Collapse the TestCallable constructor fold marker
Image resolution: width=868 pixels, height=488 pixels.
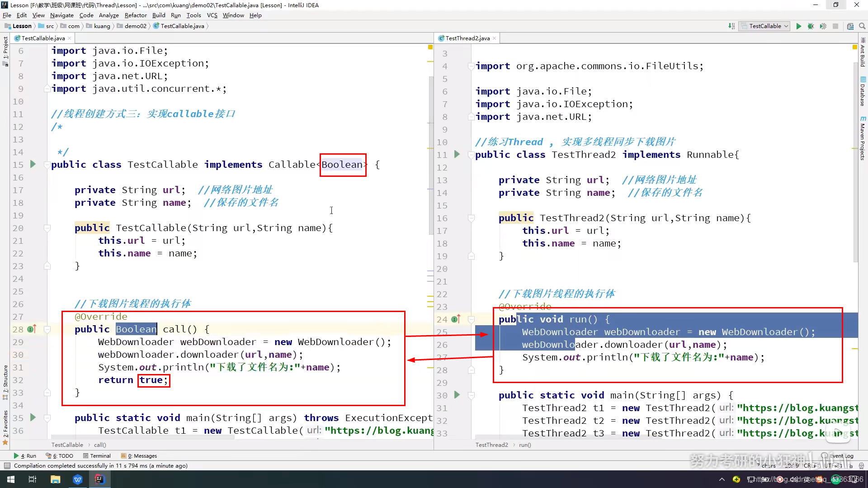click(x=47, y=228)
